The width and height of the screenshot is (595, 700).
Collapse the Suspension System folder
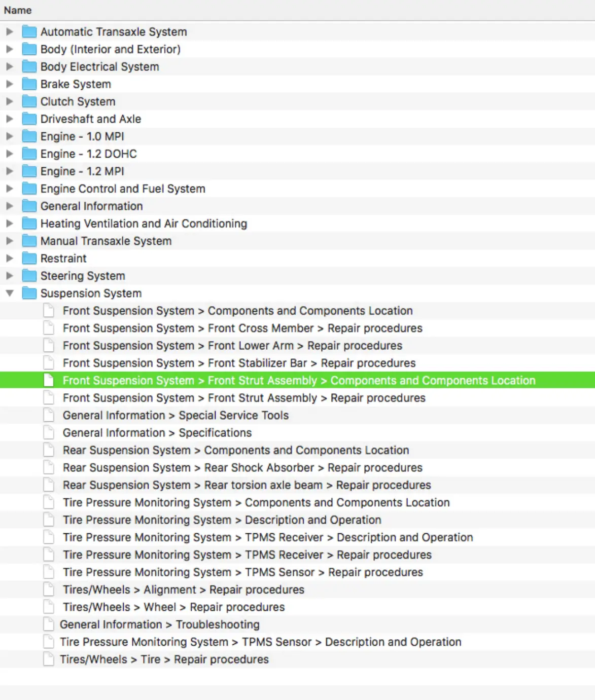(x=10, y=293)
